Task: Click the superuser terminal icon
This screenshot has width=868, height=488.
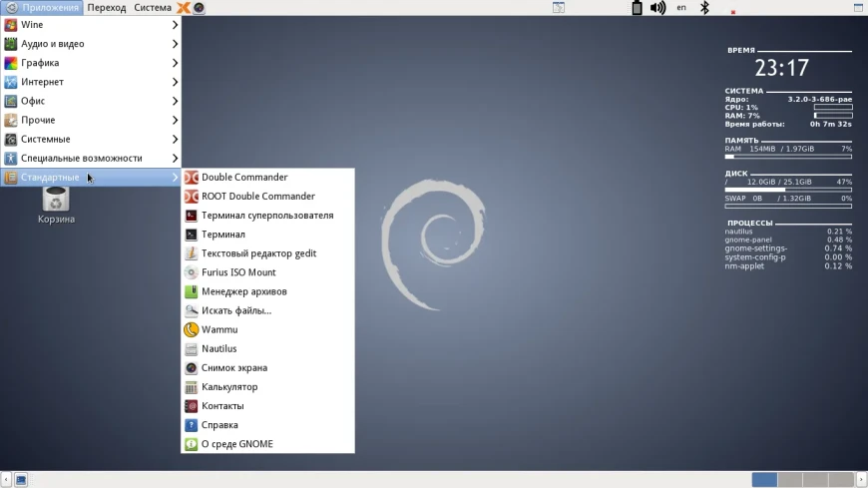Action: point(191,216)
